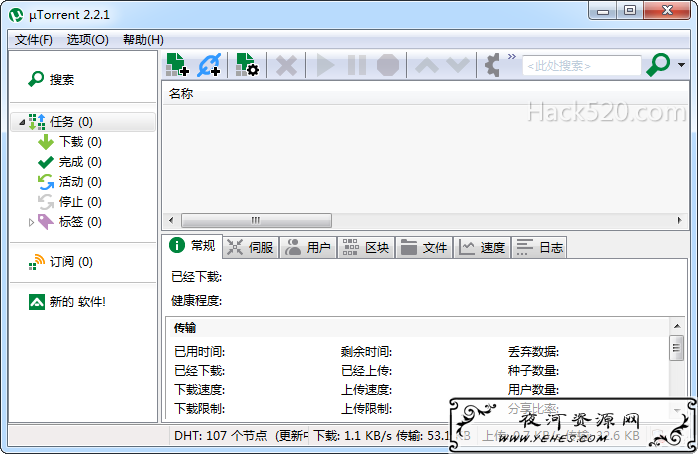Click the µTorrent logo in title bar

tap(16, 15)
